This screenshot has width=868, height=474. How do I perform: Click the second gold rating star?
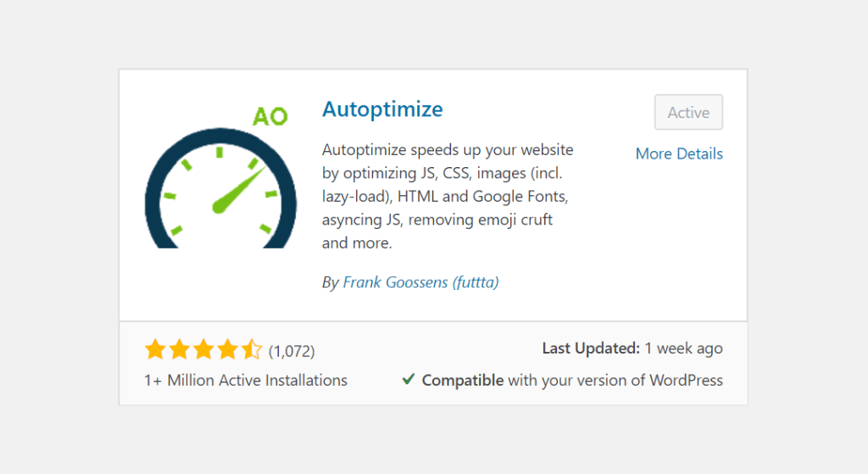tap(180, 349)
